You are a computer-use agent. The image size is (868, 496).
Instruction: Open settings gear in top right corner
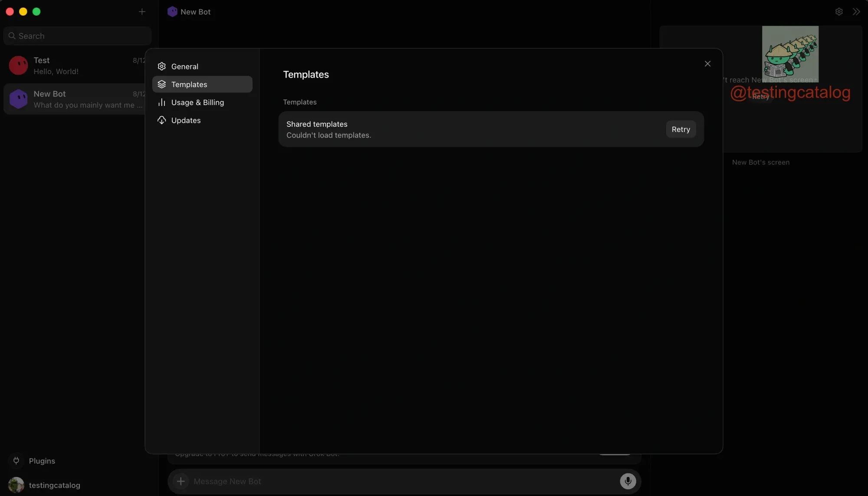pos(839,12)
